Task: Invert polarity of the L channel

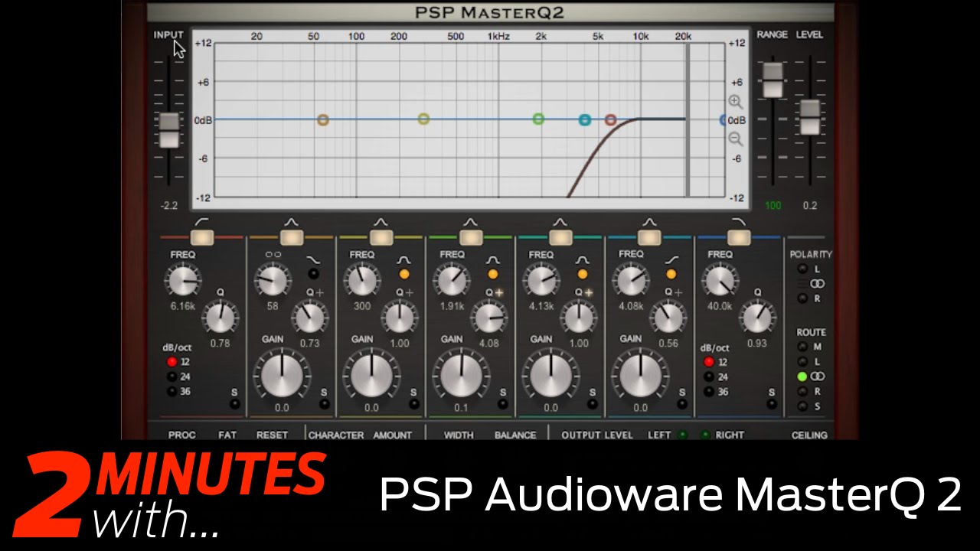Action: pyautogui.click(x=802, y=269)
